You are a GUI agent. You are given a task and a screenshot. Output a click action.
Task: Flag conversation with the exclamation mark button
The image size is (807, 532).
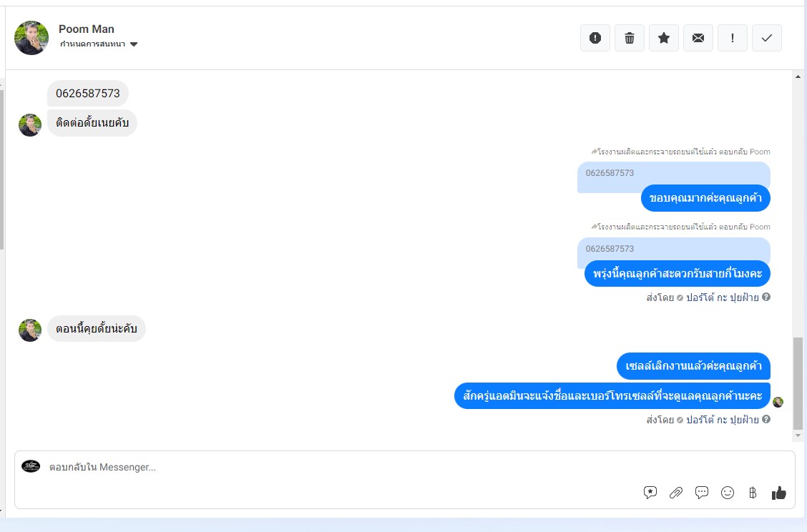733,38
